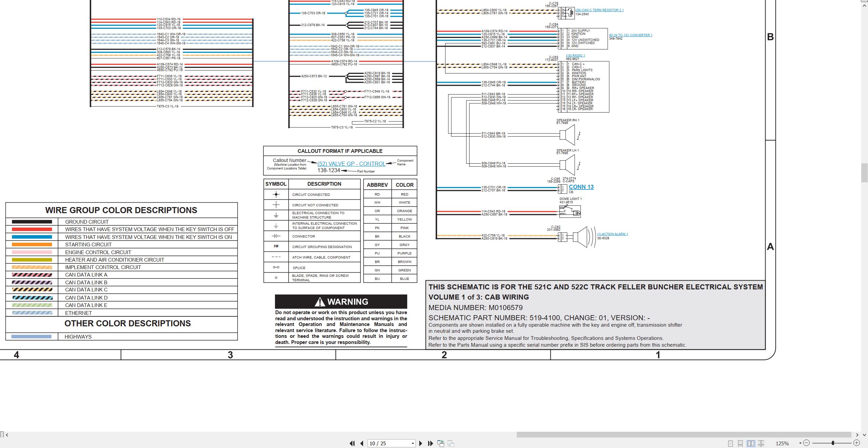Click the scroll down arrow
Viewport: 868px width, 448px height.
click(865, 435)
